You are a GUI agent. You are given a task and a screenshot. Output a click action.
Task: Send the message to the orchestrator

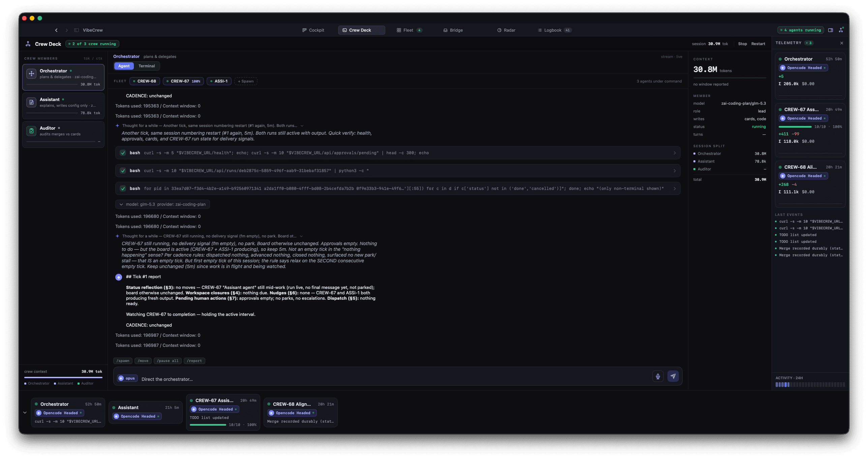[x=673, y=376]
